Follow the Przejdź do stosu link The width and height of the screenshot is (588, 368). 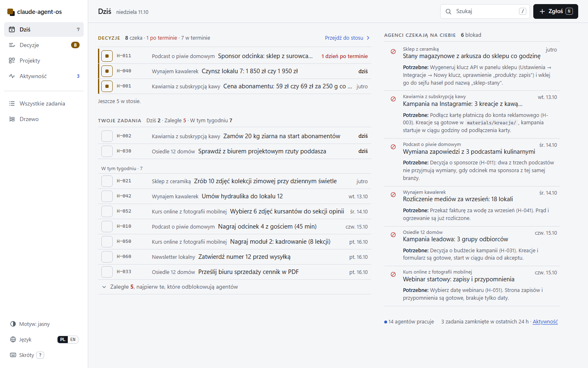pyautogui.click(x=347, y=38)
